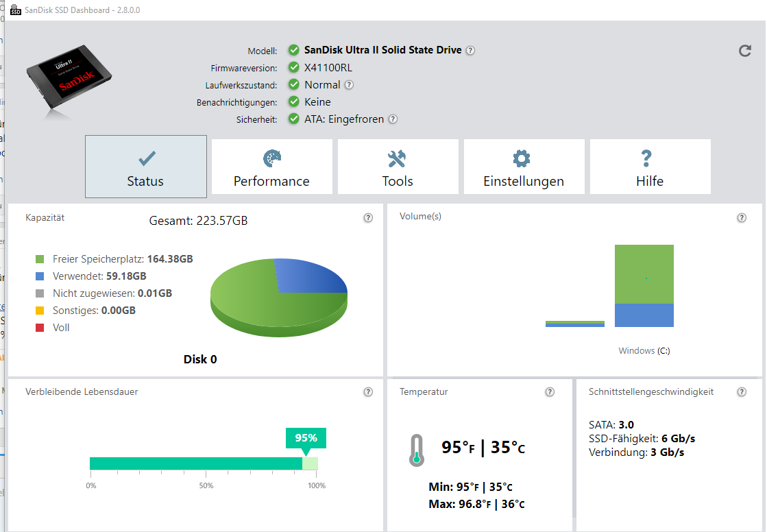Image resolution: width=767 pixels, height=532 pixels.
Task: Click the Kapazität panel help icon
Action: (x=368, y=218)
